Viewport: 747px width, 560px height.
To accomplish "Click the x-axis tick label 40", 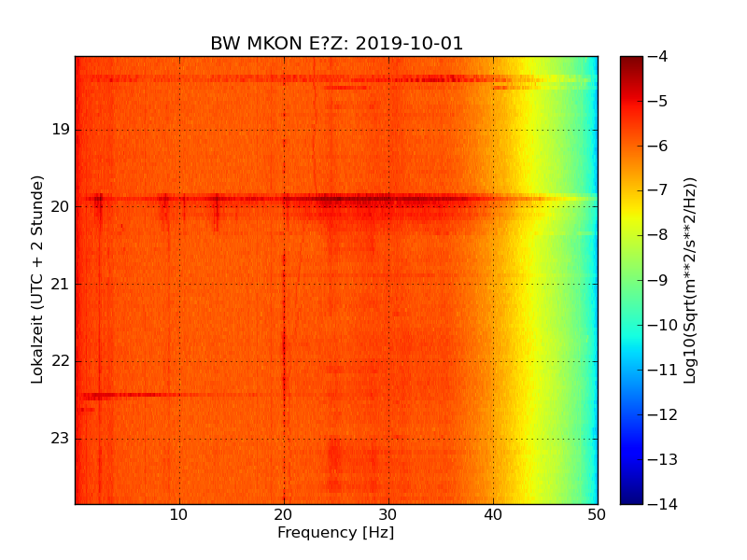I will [493, 515].
